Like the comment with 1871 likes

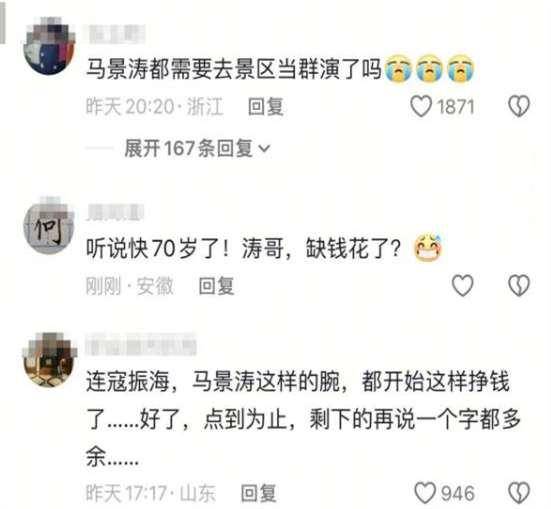421,106
